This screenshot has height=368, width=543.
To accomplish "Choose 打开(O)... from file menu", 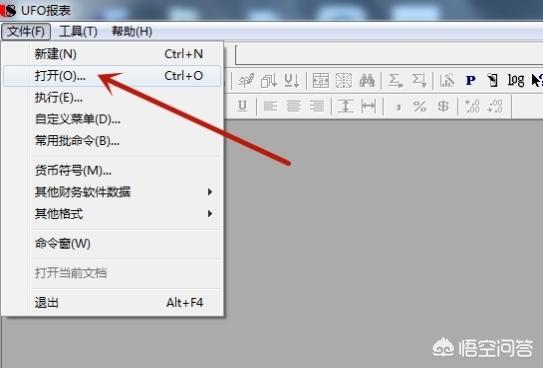I will pyautogui.click(x=112, y=76).
